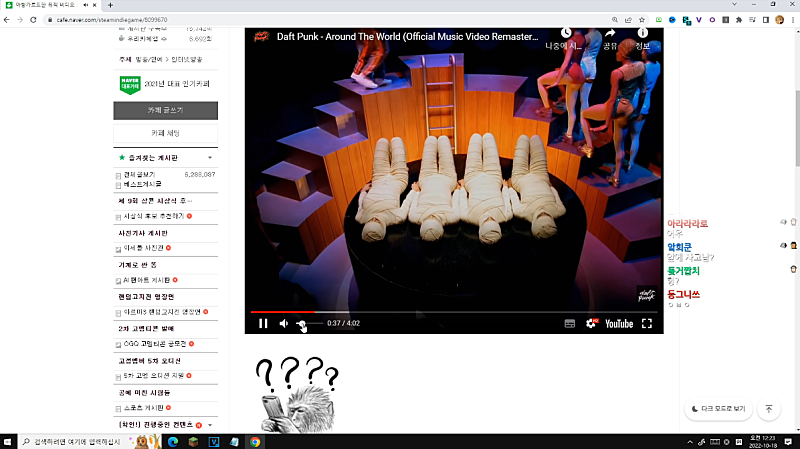Open the media control playlist icon
This screenshot has height=449, width=800.
point(753,20)
